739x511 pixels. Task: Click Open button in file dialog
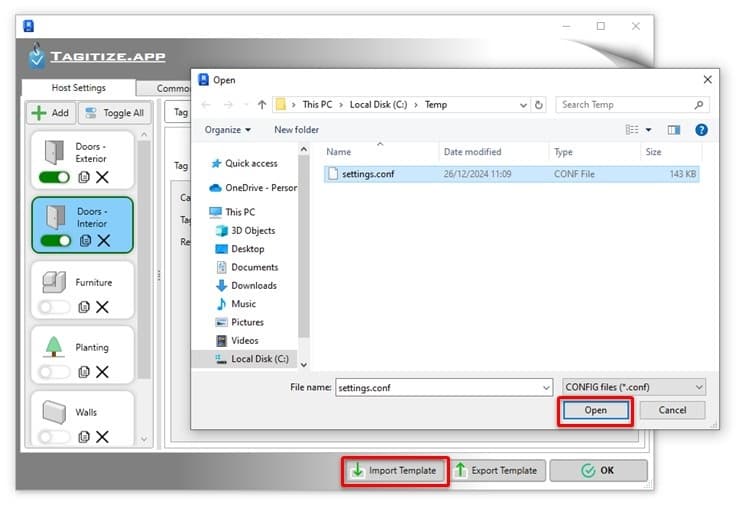point(596,411)
